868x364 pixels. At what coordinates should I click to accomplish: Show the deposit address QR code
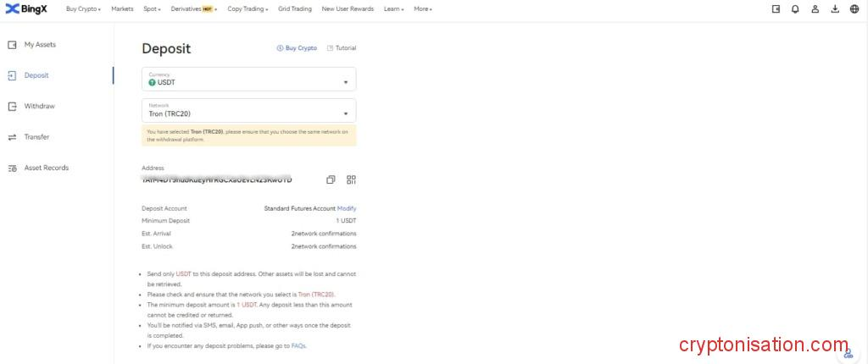[351, 179]
